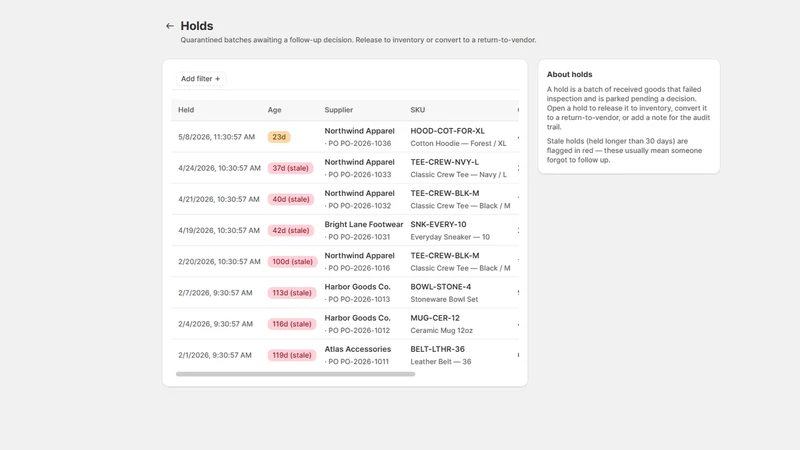800x450 pixels.
Task: Select the 37d (stale) badge
Action: point(290,168)
